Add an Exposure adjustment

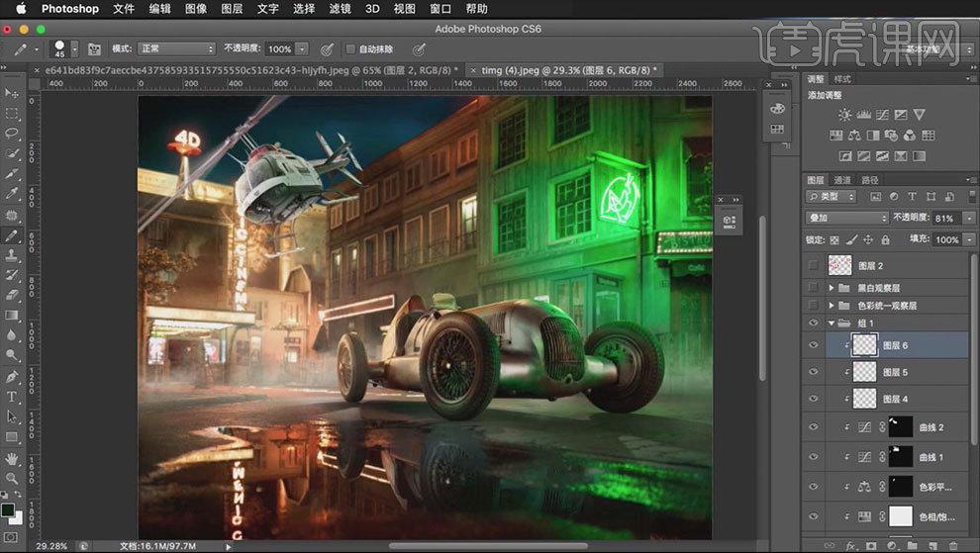coord(901,115)
